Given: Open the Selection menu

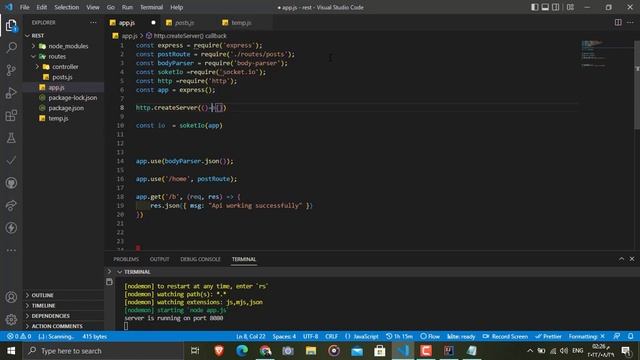Looking at the screenshot, I should 67,7.
